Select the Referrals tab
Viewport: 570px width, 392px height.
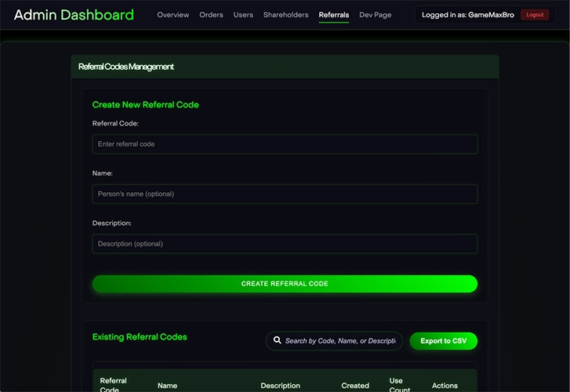click(x=334, y=15)
